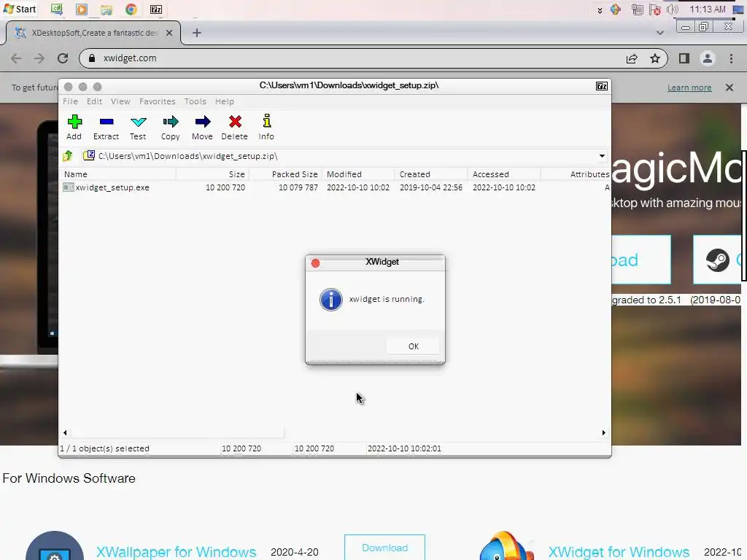The width and height of the screenshot is (747, 560).
Task: Click the volume icon in system tray
Action: tap(672, 9)
